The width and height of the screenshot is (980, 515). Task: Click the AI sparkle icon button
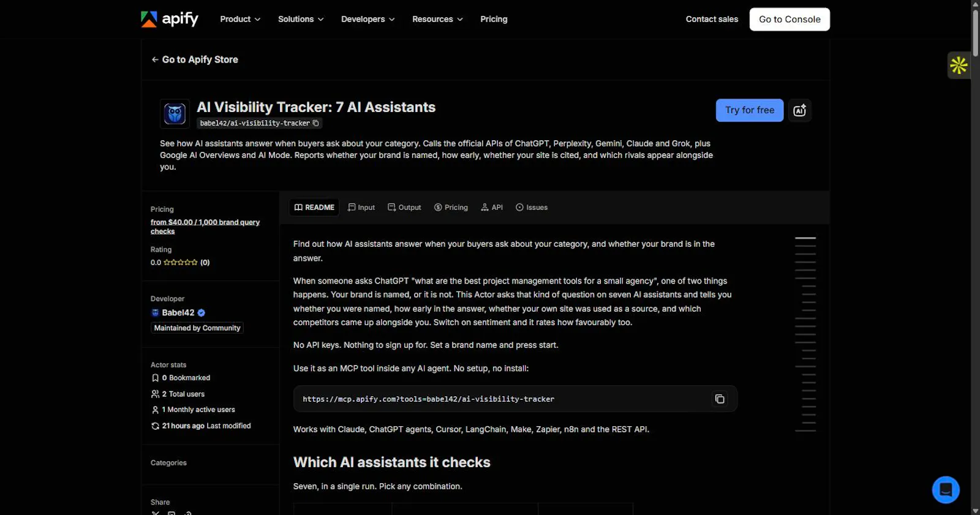799,110
